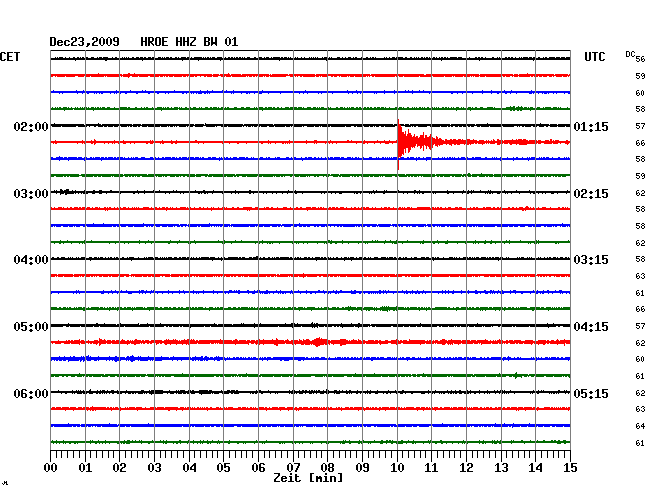
Task: Click minute label 15 on the axis
Action: tap(570, 468)
